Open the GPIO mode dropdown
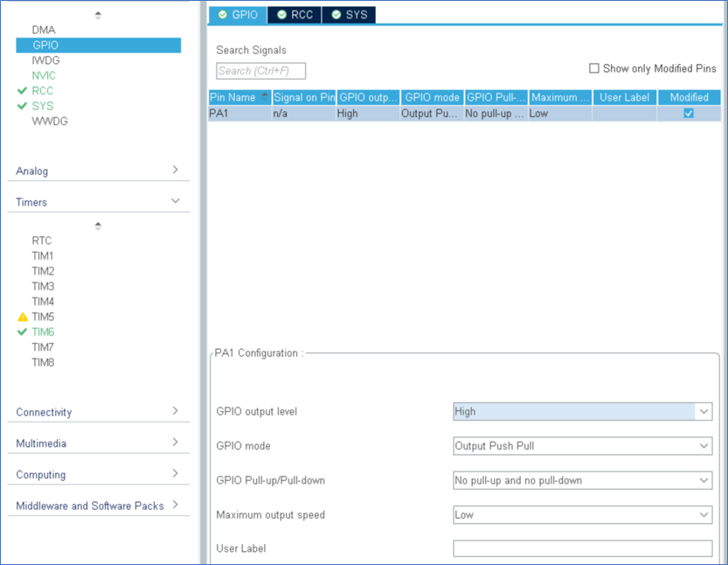The image size is (728, 565). [704, 446]
